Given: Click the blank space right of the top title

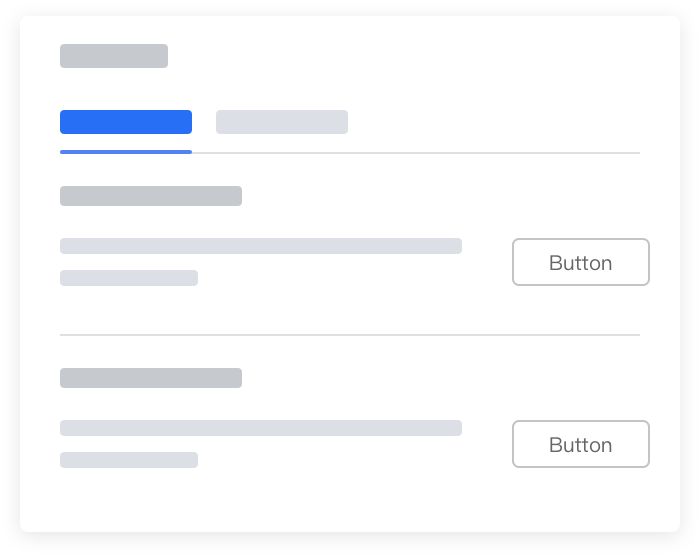Looking at the screenshot, I should [400, 56].
